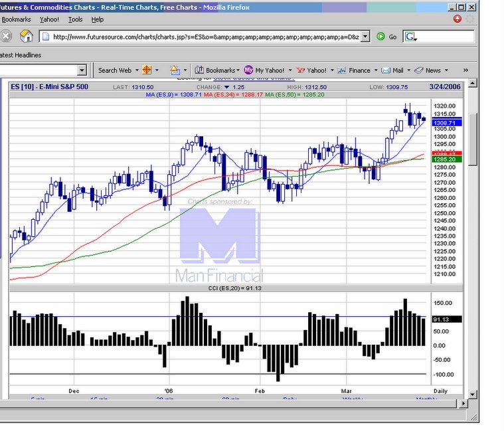The width and height of the screenshot is (504, 431).
Task: Open the Yahoo! menu
Action: (49, 20)
